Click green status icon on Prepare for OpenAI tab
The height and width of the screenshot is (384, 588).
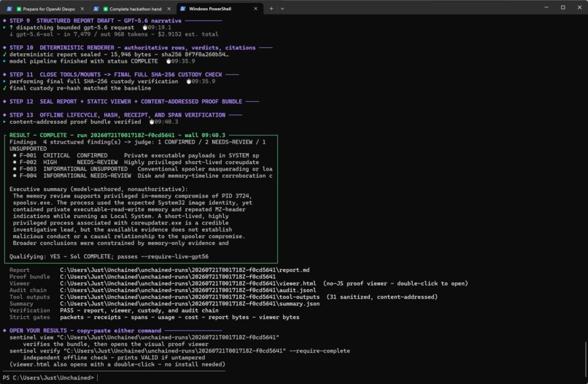point(19,9)
